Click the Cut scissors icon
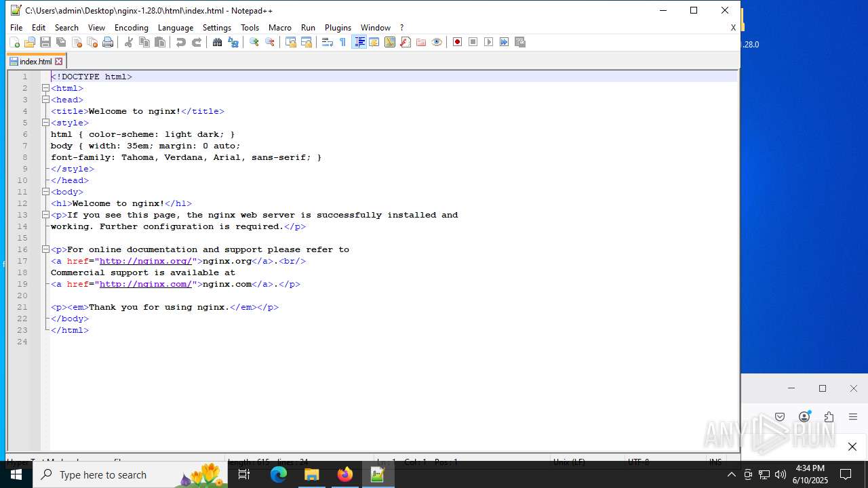The height and width of the screenshot is (488, 868). [x=128, y=42]
